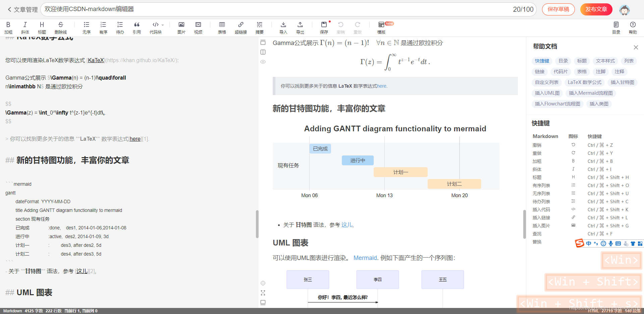Screen dimensions: 644x314
Task: Insert blockquote (引用)
Action: tap(137, 28)
